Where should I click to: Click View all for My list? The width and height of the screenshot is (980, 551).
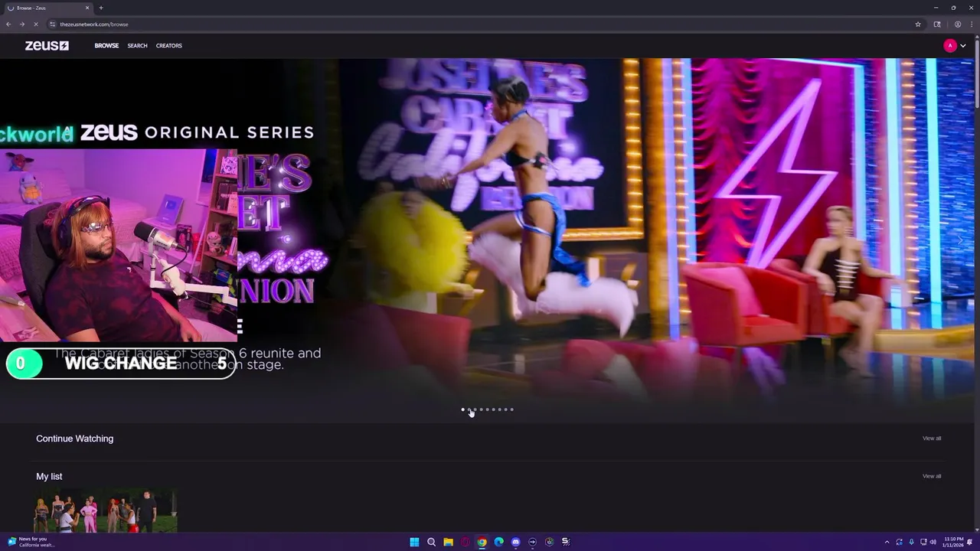[932, 476]
